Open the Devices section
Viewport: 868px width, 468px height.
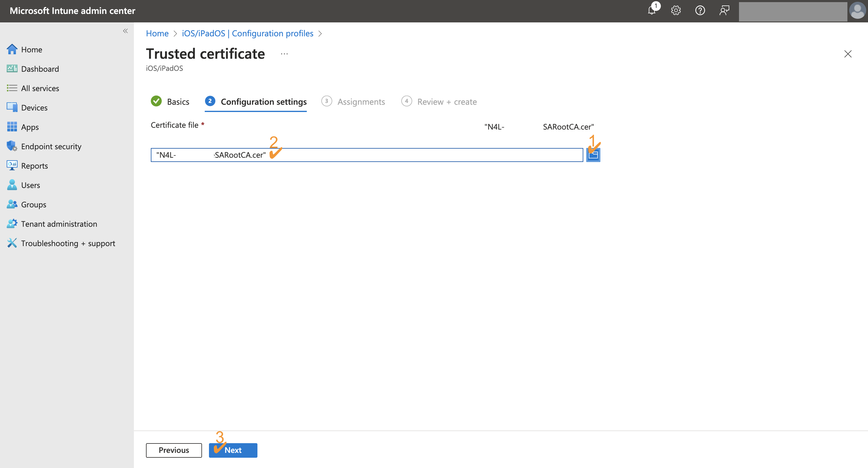click(34, 107)
